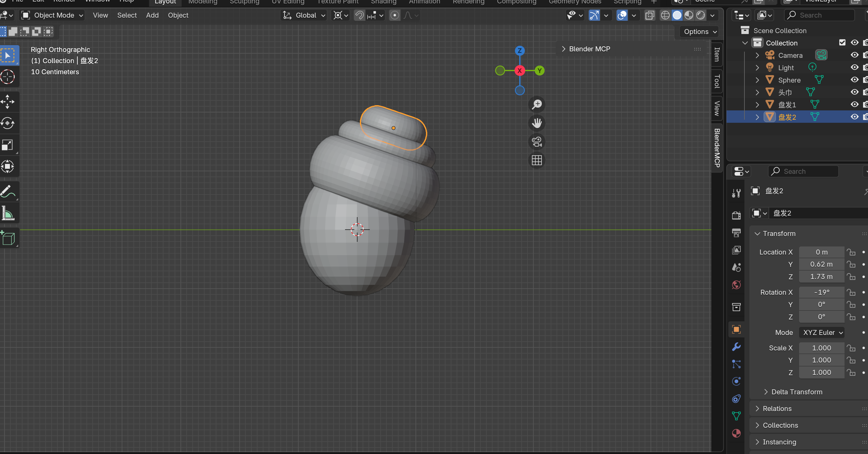Select the Annotate tool
The width and height of the screenshot is (868, 454).
pos(8,191)
